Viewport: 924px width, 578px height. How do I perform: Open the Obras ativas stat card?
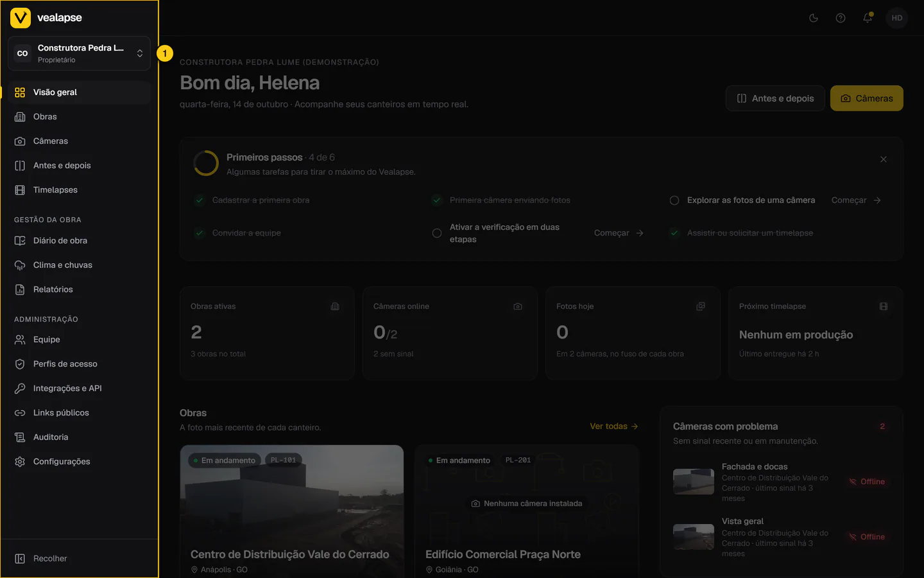click(x=268, y=333)
